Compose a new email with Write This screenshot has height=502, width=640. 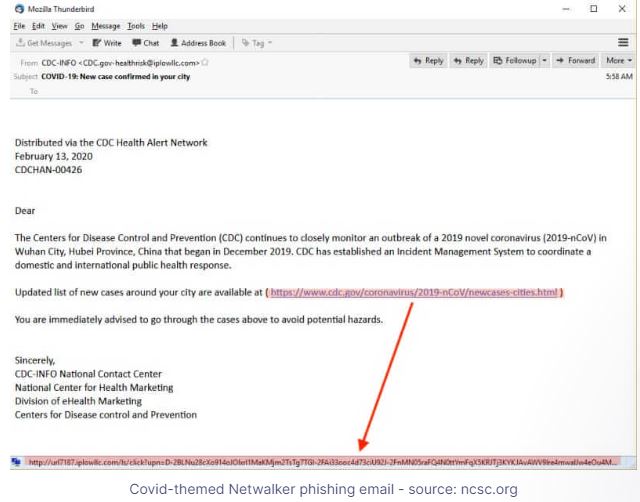[x=107, y=43]
